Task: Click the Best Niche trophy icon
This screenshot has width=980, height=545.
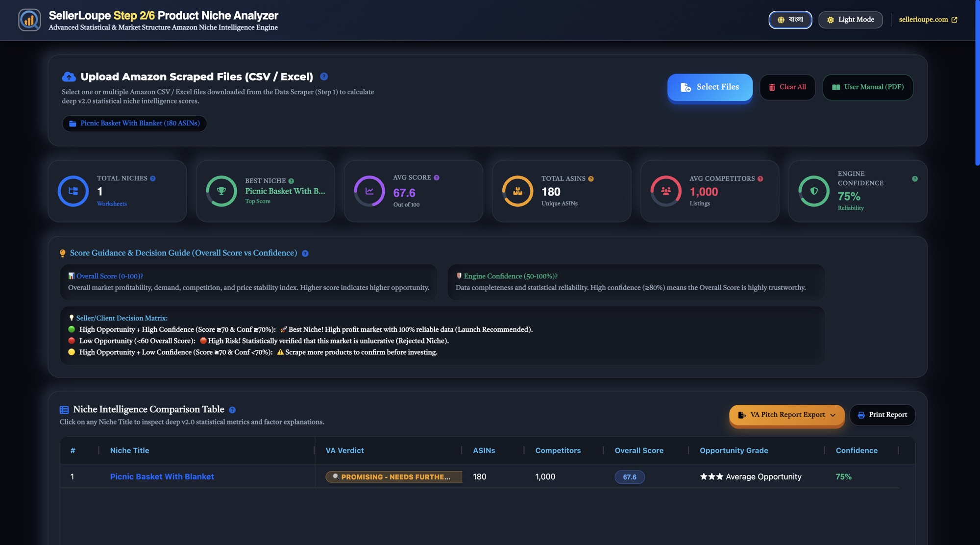Action: (x=221, y=191)
